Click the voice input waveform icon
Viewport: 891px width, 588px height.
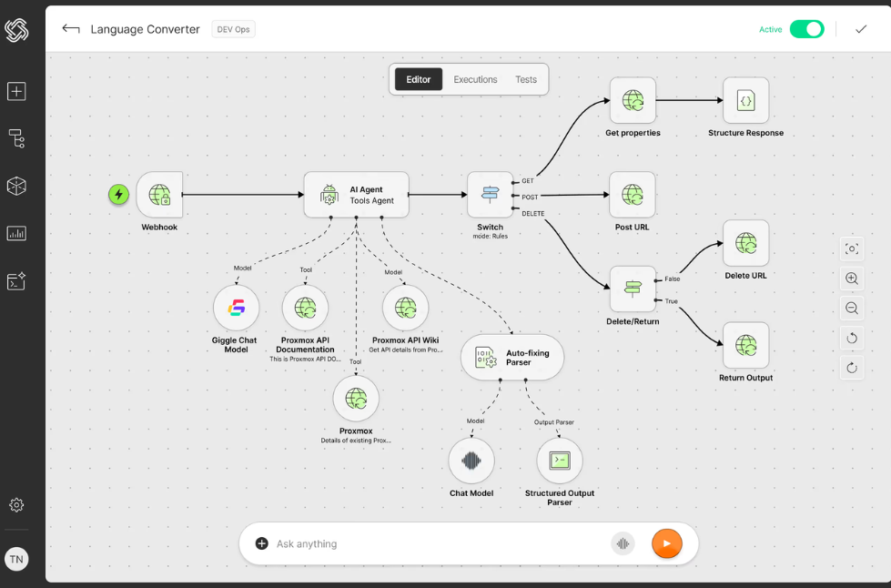[623, 543]
